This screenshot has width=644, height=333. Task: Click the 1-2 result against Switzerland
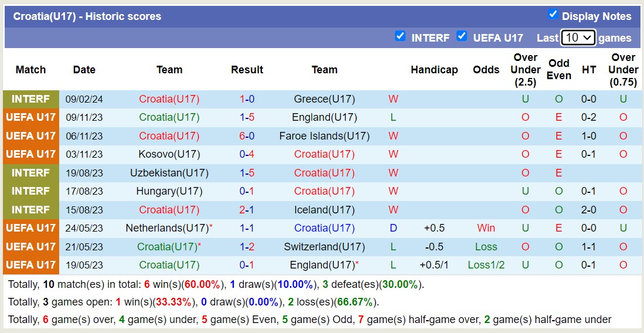click(x=247, y=247)
